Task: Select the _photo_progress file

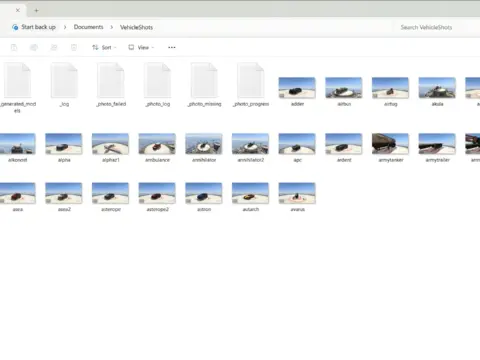Action: click(251, 85)
